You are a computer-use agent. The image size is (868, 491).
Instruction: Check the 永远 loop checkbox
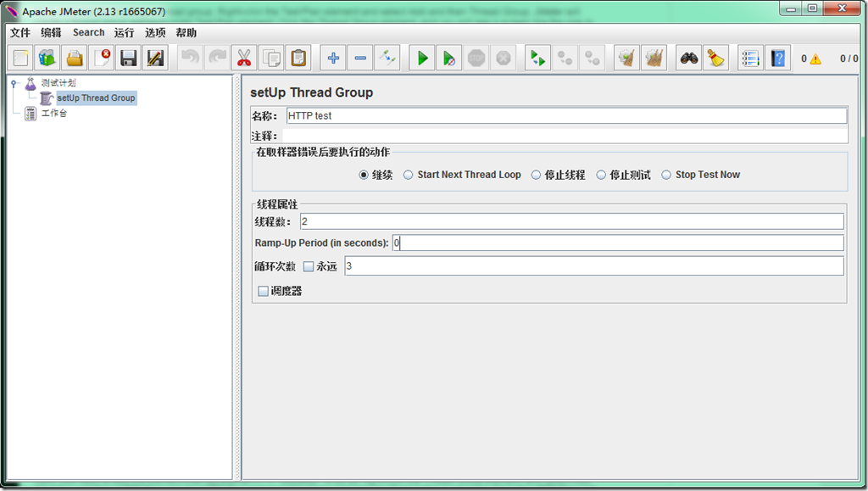[309, 267]
